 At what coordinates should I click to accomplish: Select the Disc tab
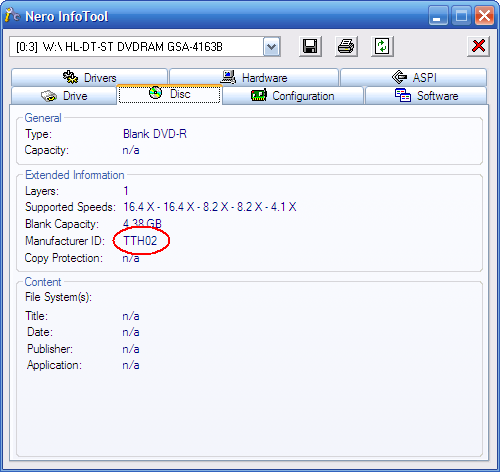[x=169, y=94]
